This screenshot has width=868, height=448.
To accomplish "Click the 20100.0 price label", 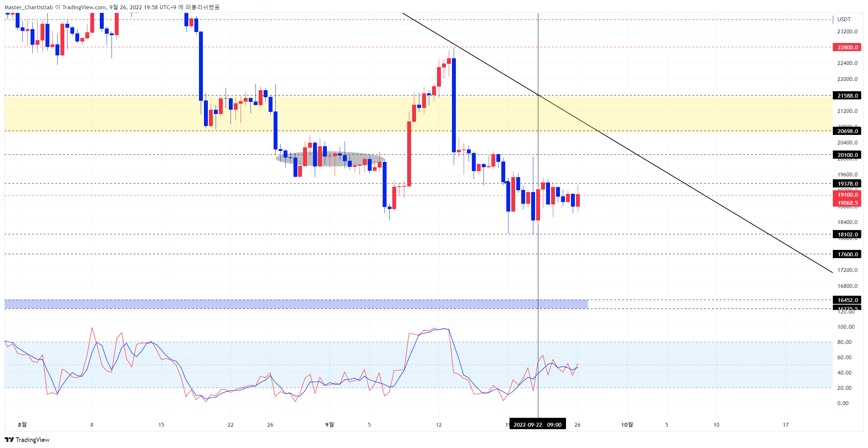I will [x=847, y=155].
